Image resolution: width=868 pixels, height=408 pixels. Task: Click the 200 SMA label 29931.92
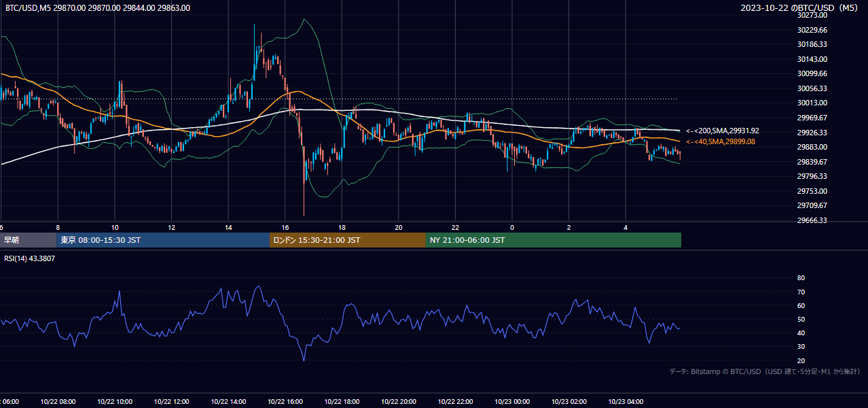point(723,131)
